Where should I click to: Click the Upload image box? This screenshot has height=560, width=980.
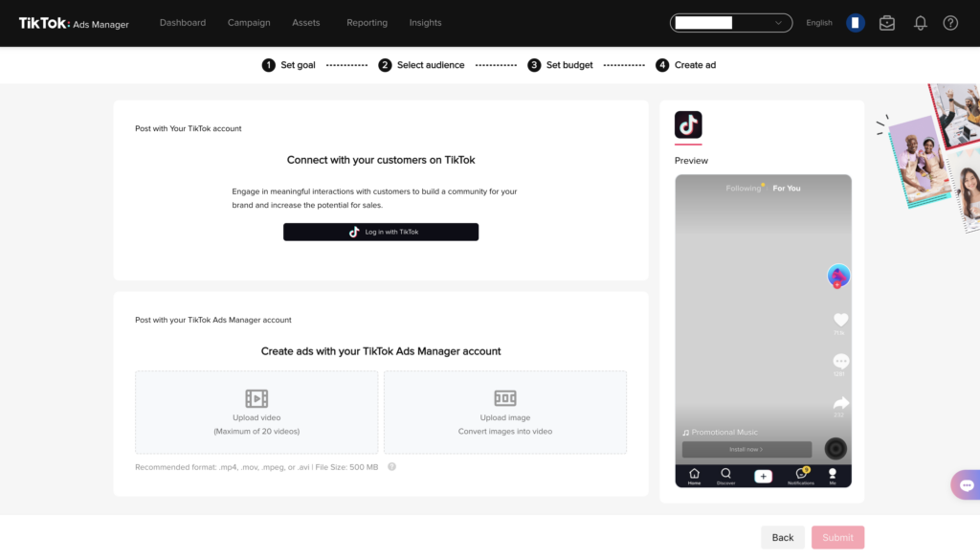click(505, 413)
